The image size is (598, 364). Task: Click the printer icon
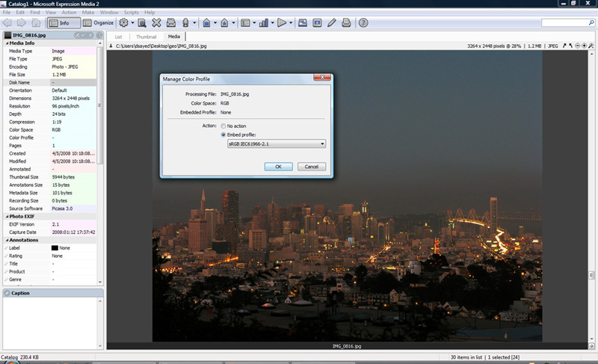[346, 23]
